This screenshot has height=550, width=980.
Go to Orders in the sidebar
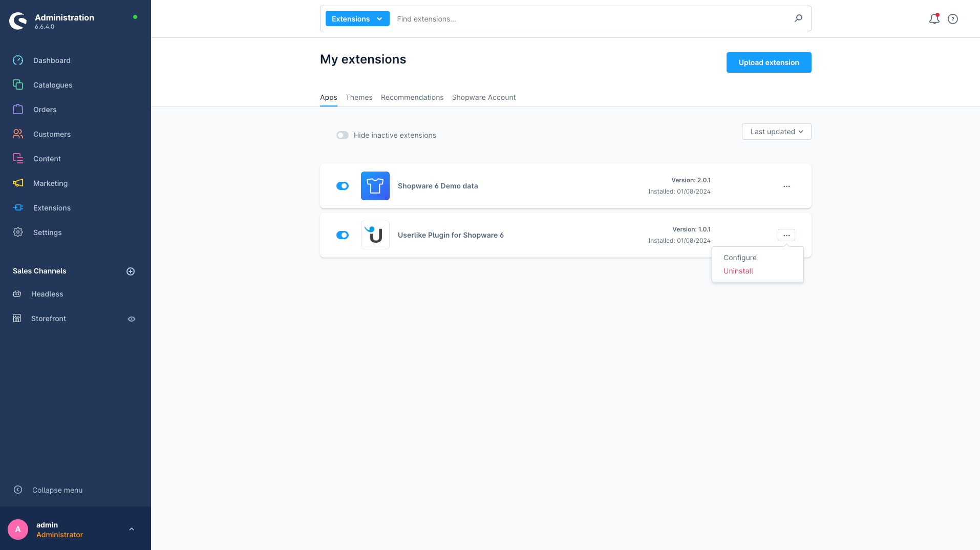45,110
